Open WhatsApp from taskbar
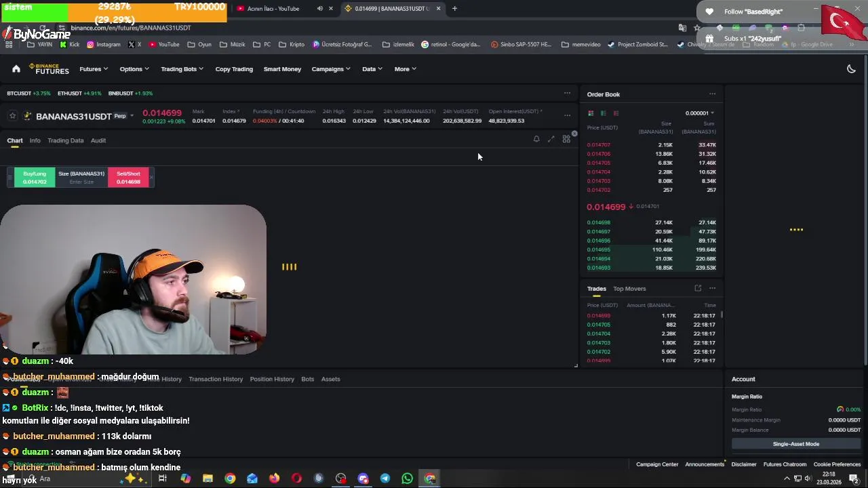The height and width of the screenshot is (488, 868). point(407,479)
